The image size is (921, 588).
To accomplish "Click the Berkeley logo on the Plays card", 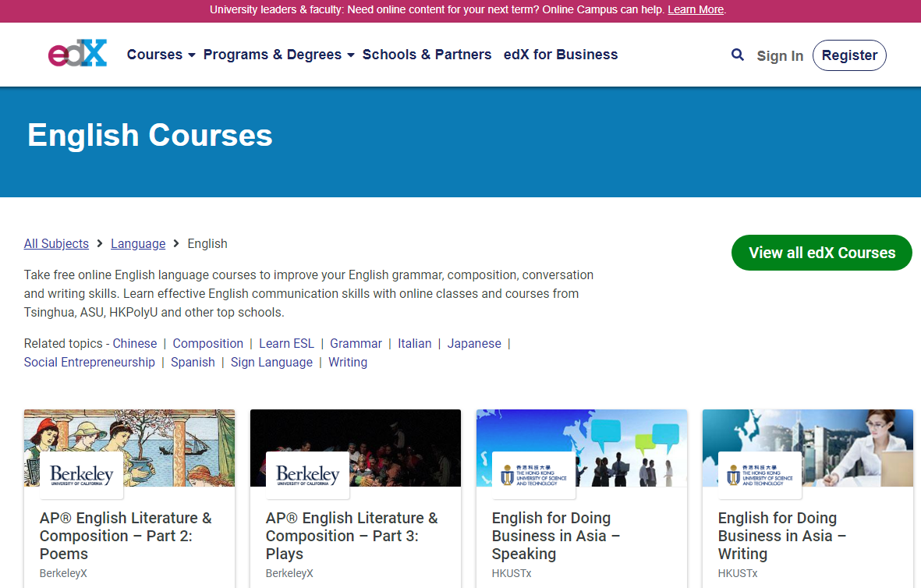I will [x=308, y=475].
